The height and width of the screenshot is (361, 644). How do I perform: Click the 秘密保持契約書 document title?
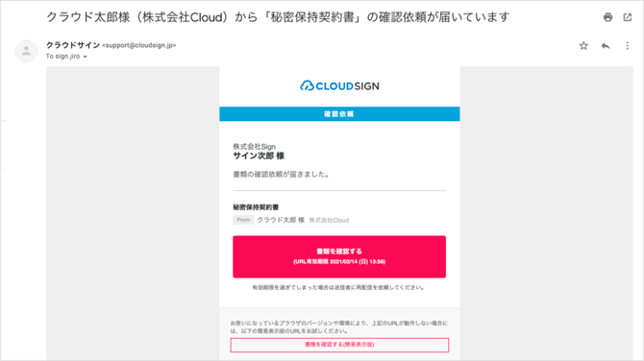256,207
